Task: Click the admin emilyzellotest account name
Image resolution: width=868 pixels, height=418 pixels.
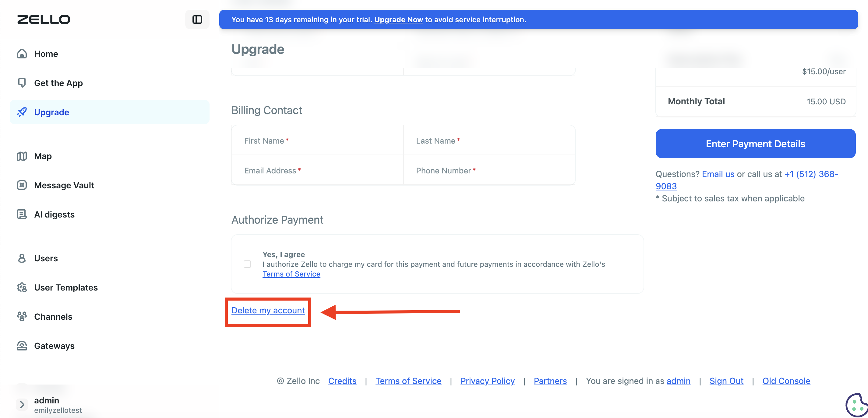Action: (58, 405)
